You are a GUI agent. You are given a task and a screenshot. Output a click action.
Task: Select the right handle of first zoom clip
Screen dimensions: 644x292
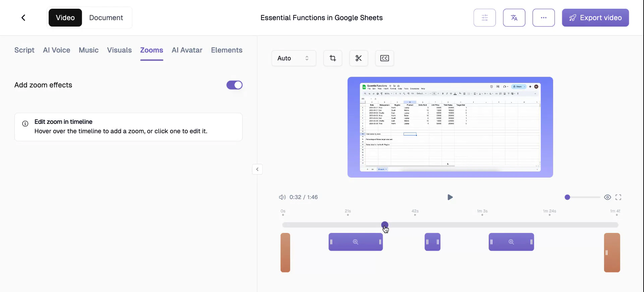pos(380,242)
